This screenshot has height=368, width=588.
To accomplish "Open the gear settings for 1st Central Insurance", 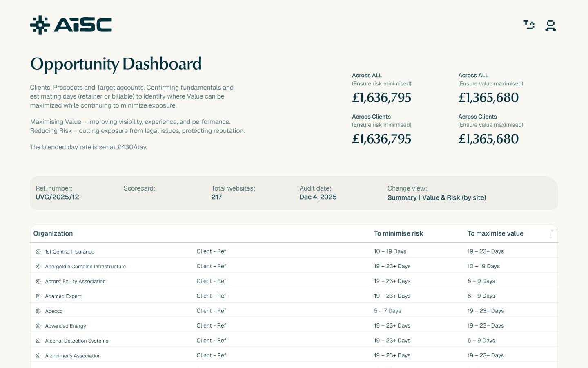I will click(38, 251).
